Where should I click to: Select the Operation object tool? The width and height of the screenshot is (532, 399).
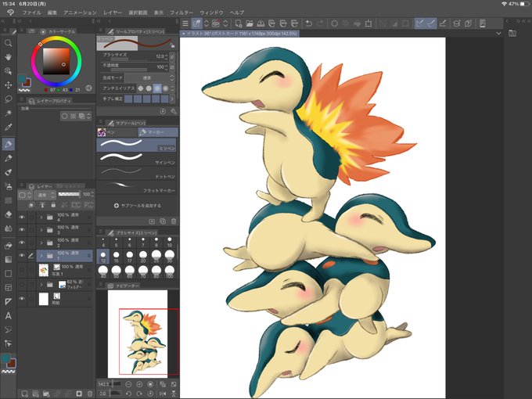[8, 71]
